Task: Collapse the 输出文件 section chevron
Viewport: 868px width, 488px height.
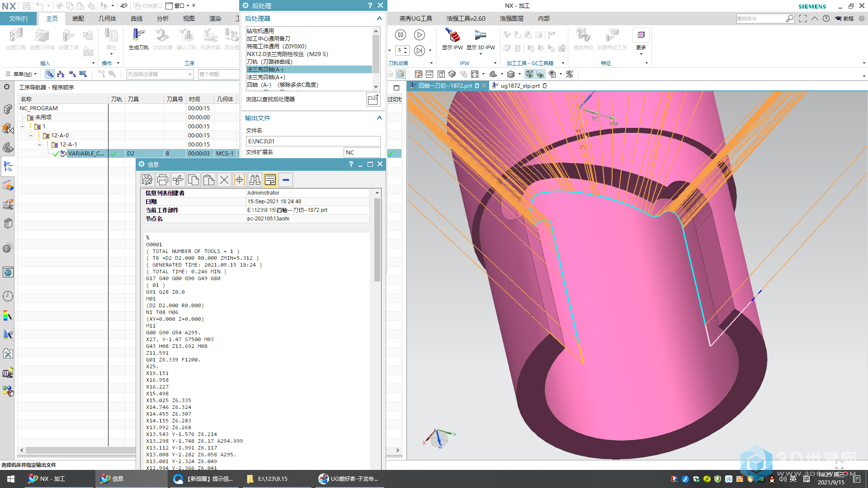Action: click(x=379, y=118)
